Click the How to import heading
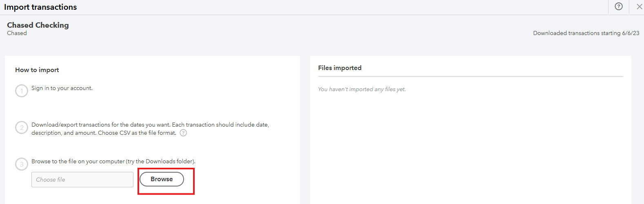The width and height of the screenshot is (644, 204). (37, 70)
